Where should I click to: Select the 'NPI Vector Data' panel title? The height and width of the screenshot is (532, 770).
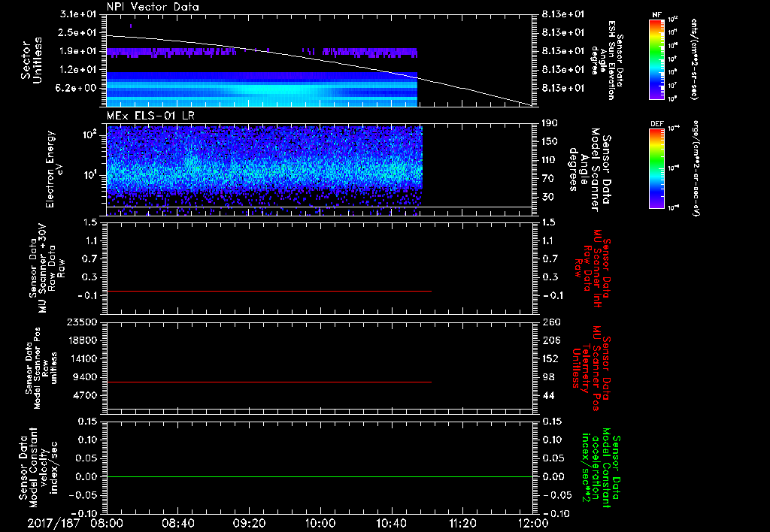[x=153, y=7]
